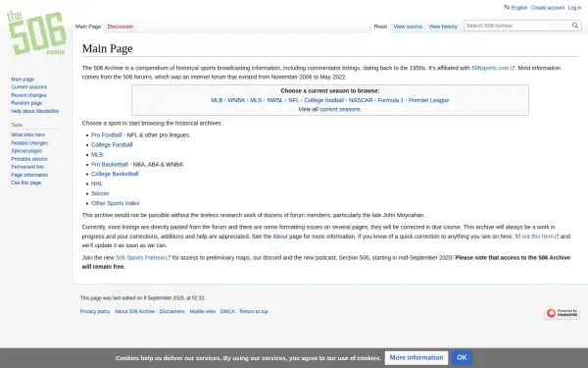Open the View history tab

pyautogui.click(x=443, y=26)
